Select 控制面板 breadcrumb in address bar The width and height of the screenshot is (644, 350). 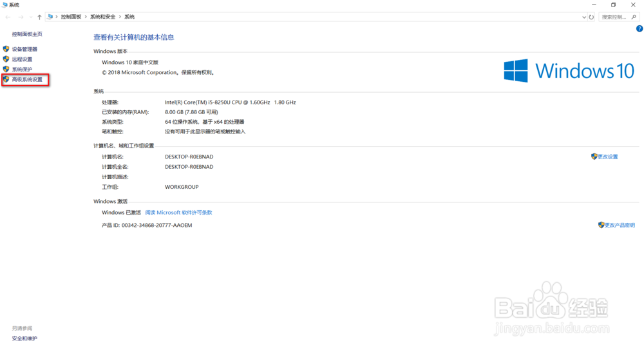coord(71,17)
